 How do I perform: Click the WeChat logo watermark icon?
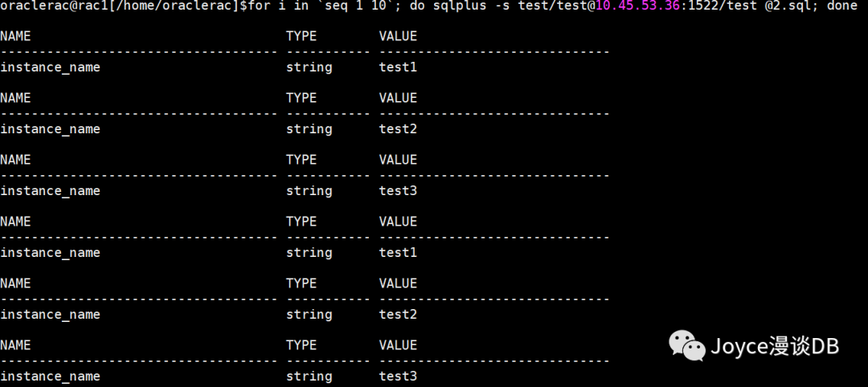687,346
